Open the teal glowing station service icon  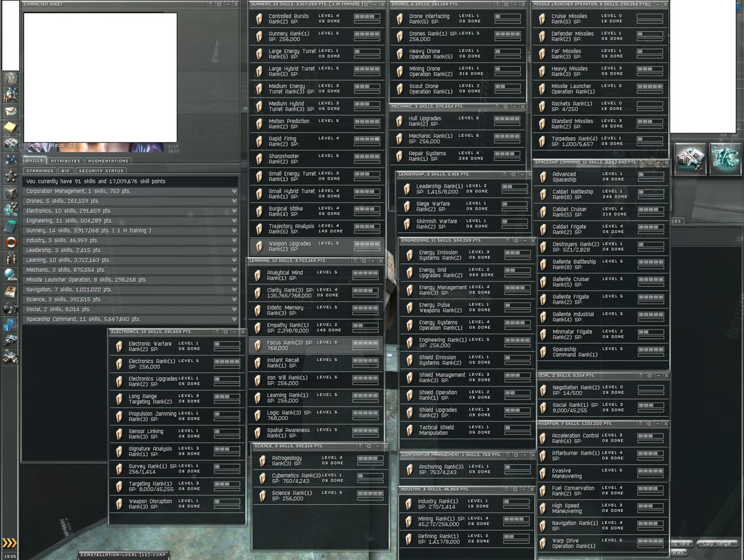tap(725, 159)
